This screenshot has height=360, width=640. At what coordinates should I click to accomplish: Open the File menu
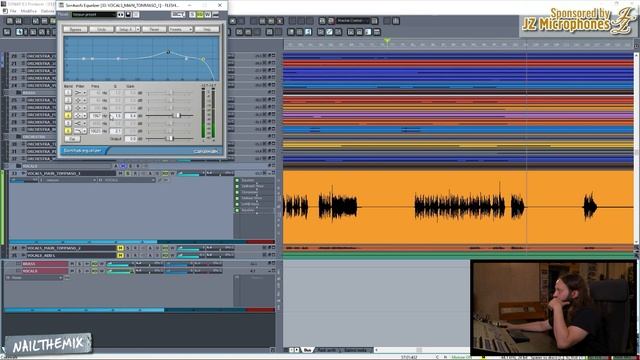(x=13, y=11)
